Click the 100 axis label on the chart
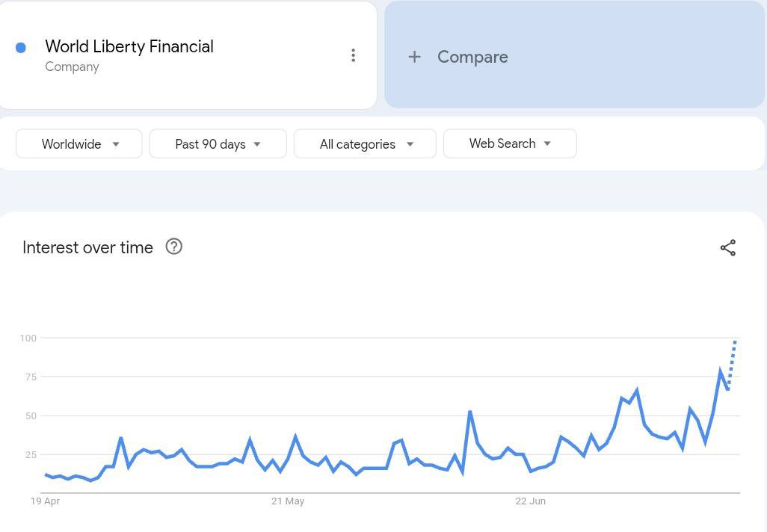Viewport: 767px width, 532px height. [x=28, y=338]
